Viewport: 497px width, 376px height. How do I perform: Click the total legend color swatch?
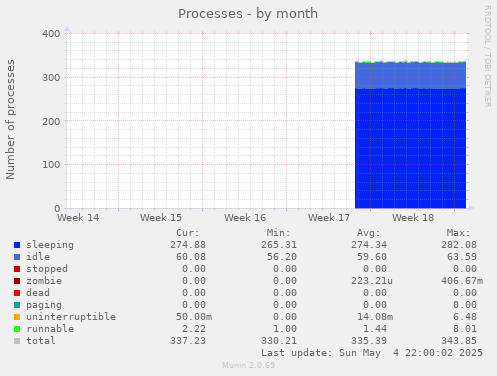(17, 341)
